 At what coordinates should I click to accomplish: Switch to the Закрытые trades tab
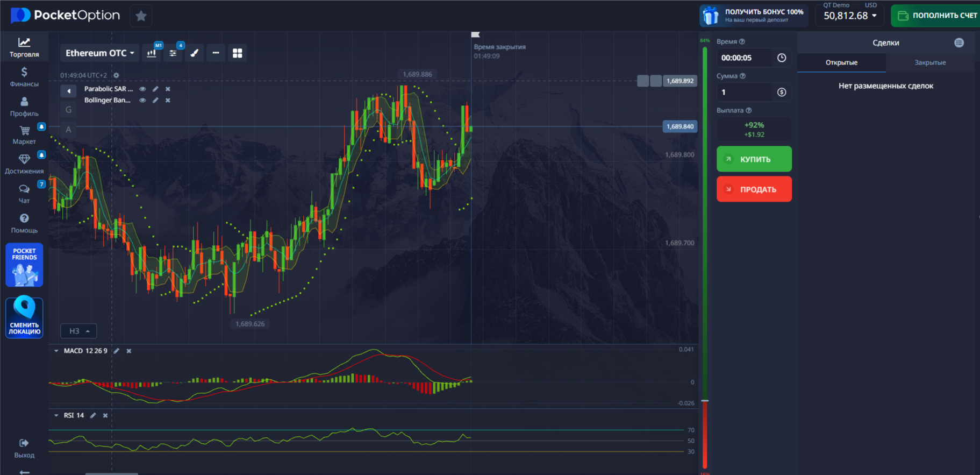point(929,63)
